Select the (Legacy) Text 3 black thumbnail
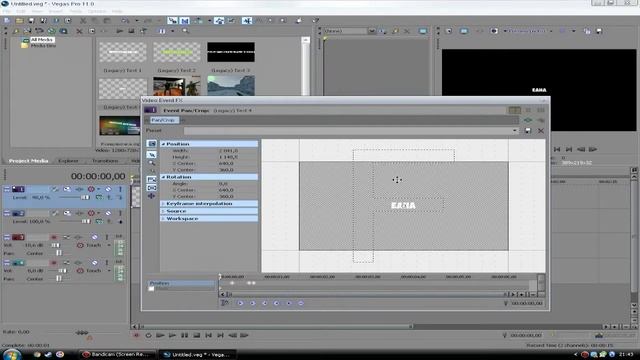640x360 pixels. coord(231,52)
